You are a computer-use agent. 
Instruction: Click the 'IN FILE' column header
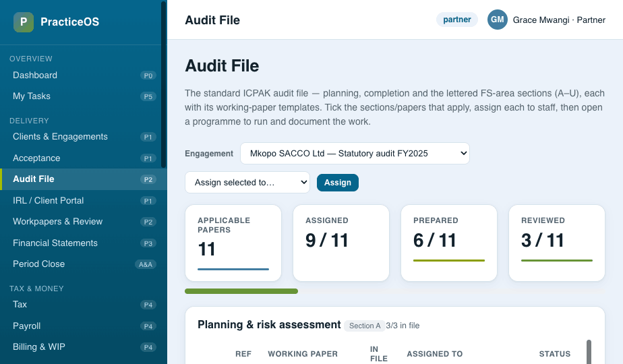click(x=379, y=354)
